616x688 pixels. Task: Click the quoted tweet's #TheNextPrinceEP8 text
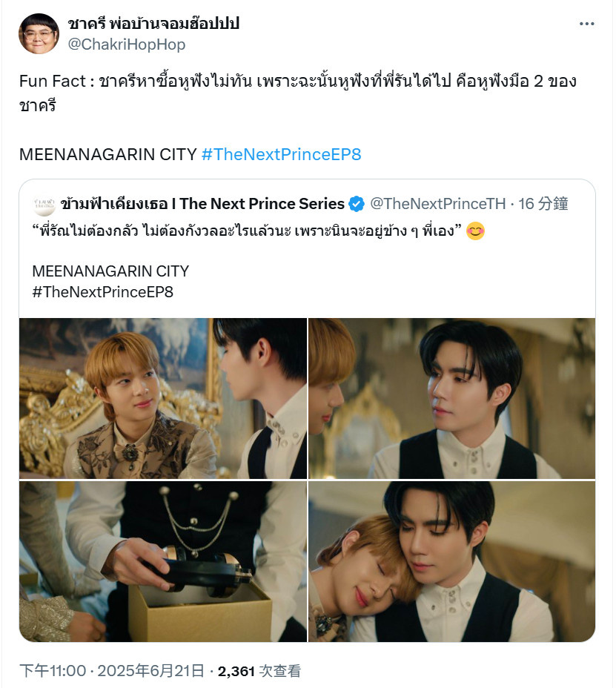(102, 292)
